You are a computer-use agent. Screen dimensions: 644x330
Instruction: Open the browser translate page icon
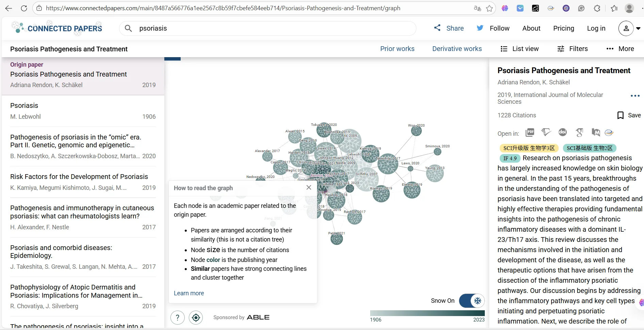click(x=477, y=8)
